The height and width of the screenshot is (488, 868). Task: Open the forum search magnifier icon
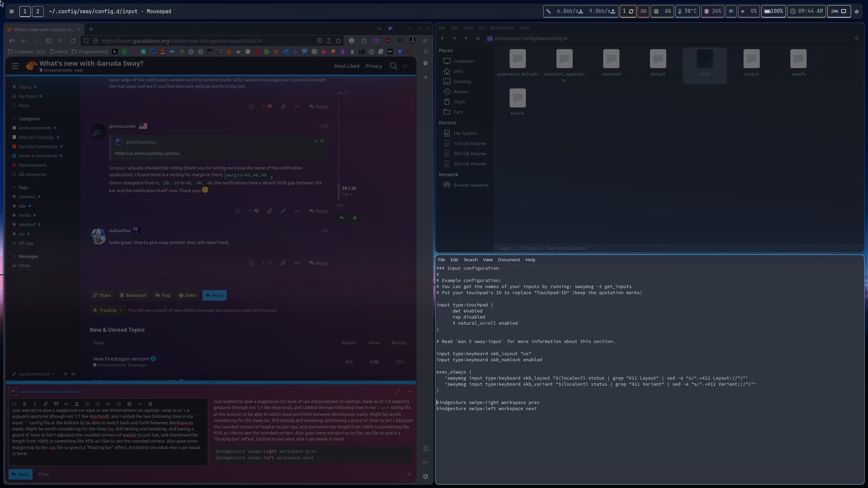tap(393, 66)
